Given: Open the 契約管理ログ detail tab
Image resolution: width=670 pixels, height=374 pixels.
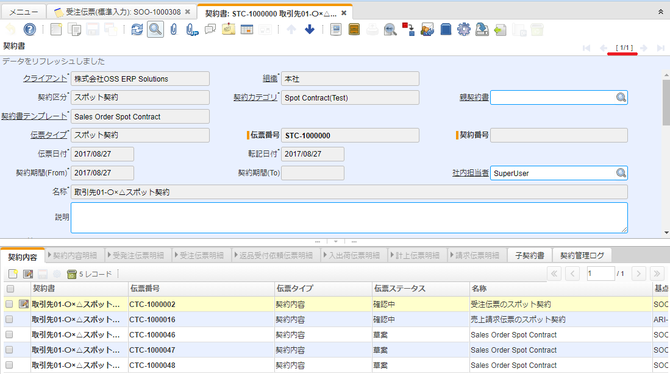Looking at the screenshot, I should pos(582,256).
